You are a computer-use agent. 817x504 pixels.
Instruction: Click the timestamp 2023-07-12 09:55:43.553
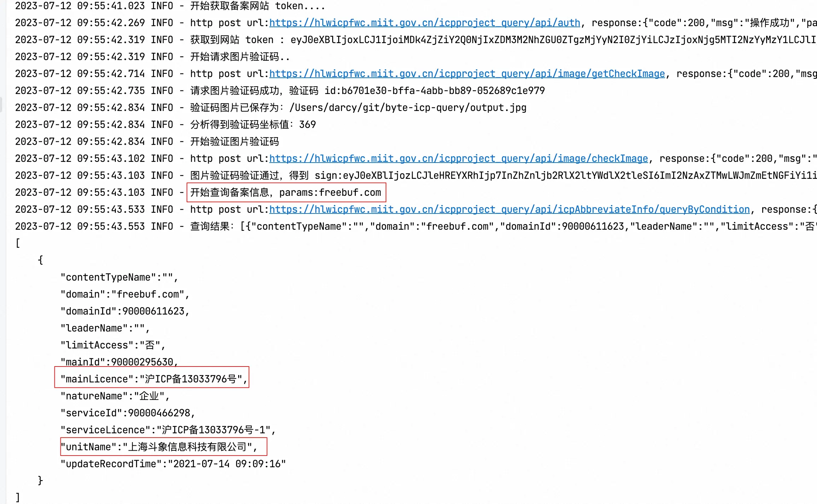[80, 227]
